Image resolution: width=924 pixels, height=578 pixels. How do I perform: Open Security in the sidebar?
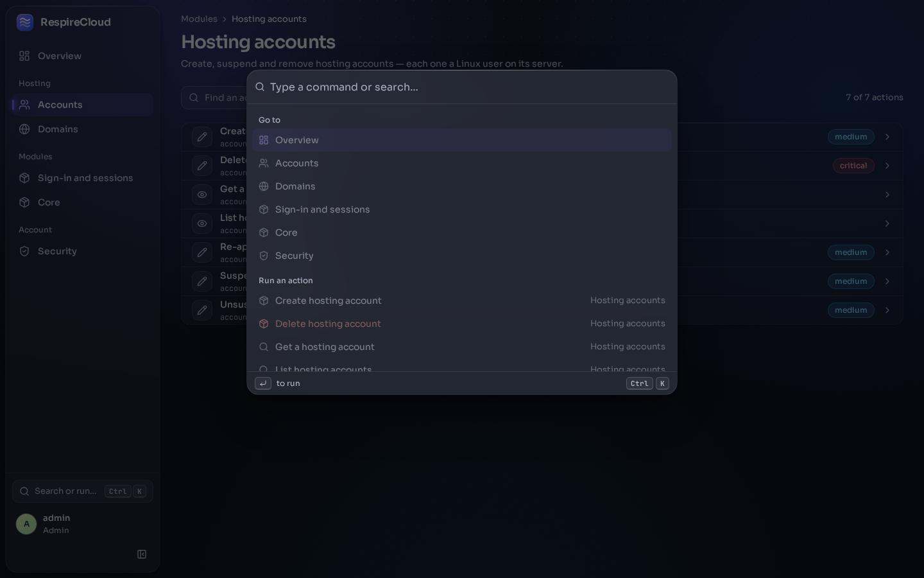pos(83,251)
